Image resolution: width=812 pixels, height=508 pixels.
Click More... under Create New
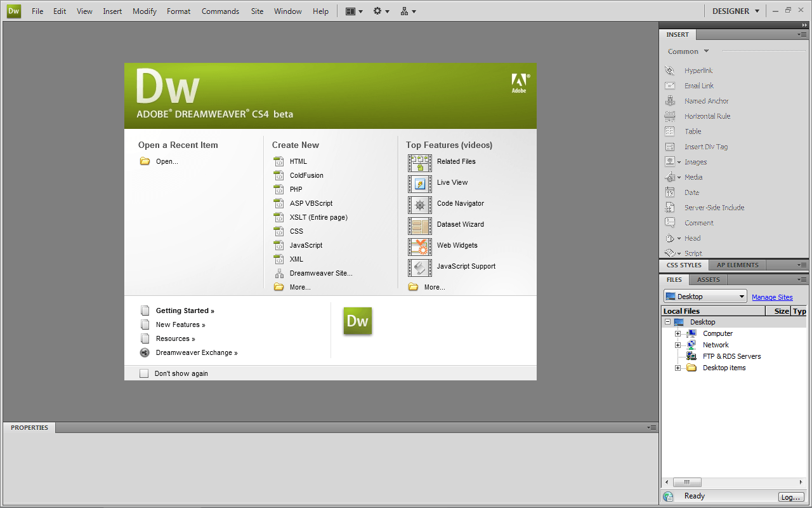click(300, 287)
